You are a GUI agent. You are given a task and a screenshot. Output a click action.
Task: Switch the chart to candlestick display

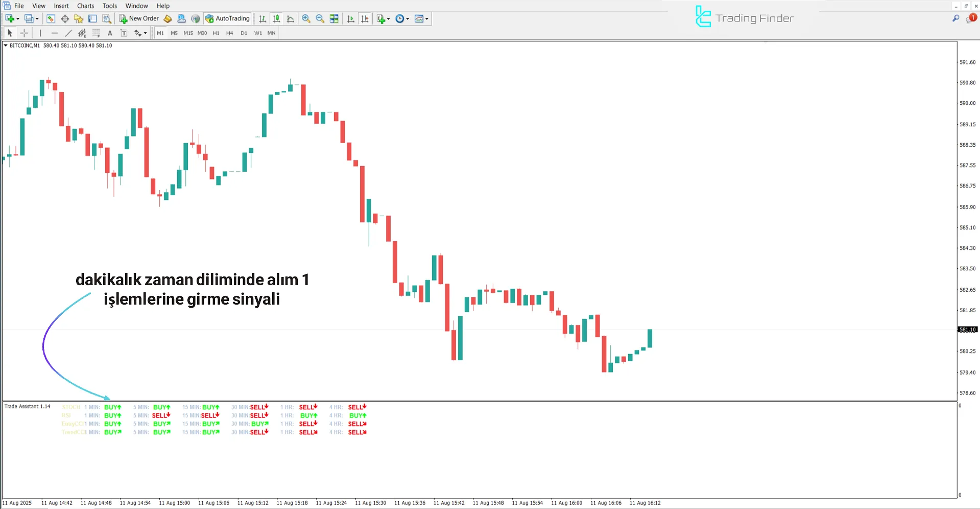click(276, 18)
